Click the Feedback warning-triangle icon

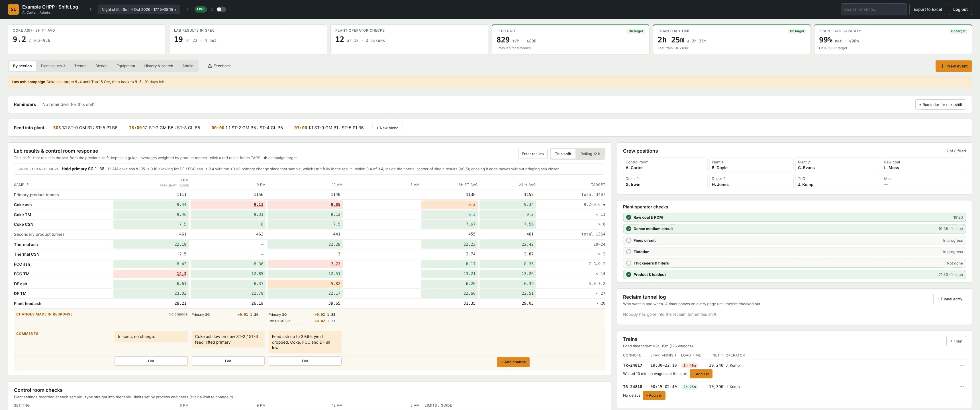pos(210,66)
